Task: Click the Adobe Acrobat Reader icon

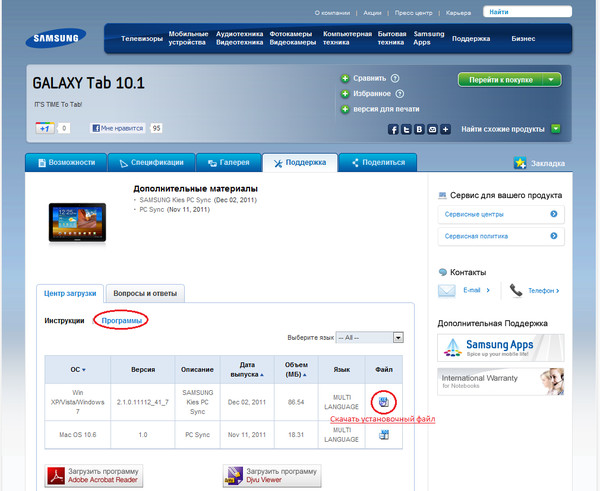Action: pos(56,476)
